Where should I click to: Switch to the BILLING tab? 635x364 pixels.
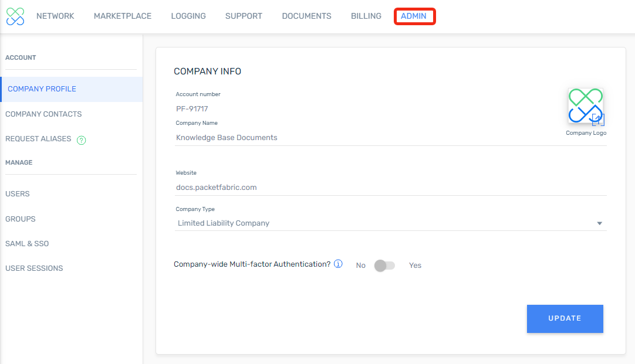tap(366, 16)
